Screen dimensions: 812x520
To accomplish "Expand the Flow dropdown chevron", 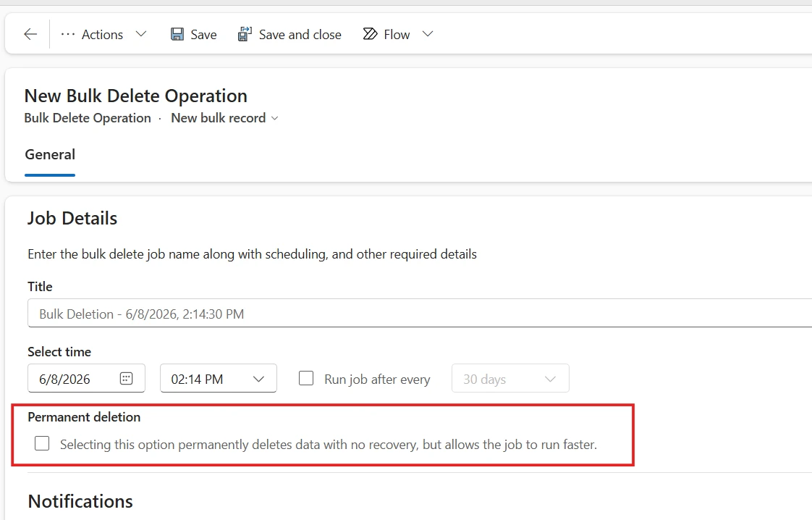I will pyautogui.click(x=427, y=34).
